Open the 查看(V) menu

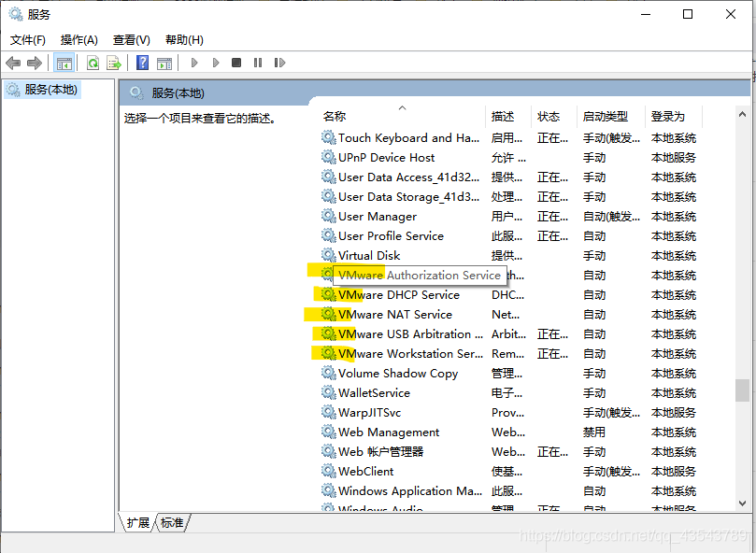click(x=131, y=40)
